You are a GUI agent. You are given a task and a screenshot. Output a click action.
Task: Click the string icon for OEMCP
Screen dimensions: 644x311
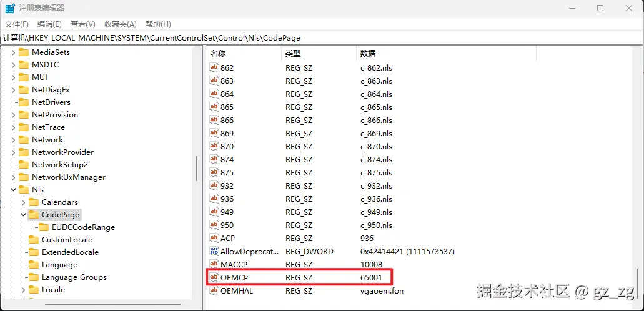click(x=214, y=278)
